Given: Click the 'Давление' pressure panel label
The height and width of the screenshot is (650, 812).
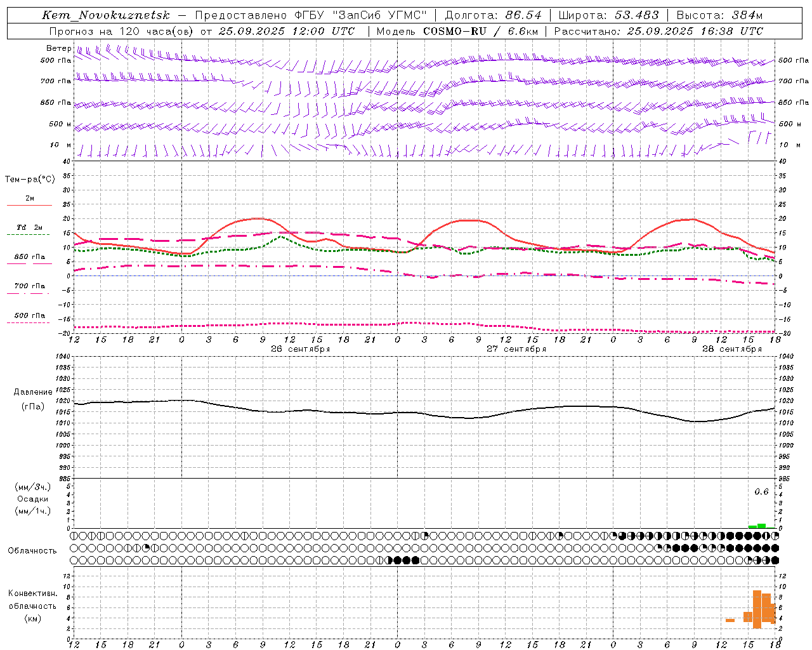Looking at the screenshot, I should [x=33, y=392].
